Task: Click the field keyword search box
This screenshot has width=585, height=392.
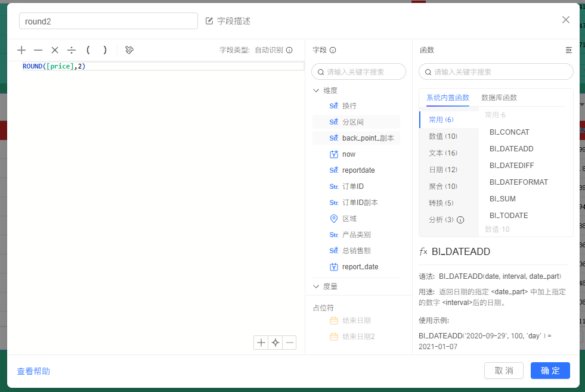Action: pos(358,71)
